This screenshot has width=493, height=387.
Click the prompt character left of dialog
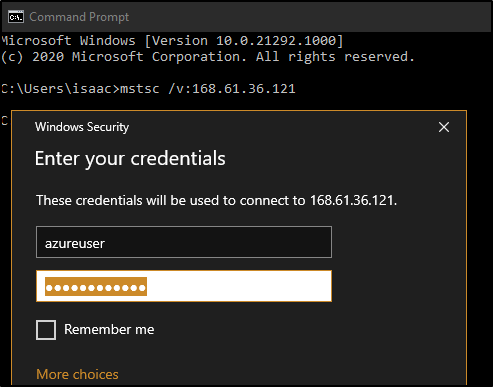pyautogui.click(x=4, y=120)
